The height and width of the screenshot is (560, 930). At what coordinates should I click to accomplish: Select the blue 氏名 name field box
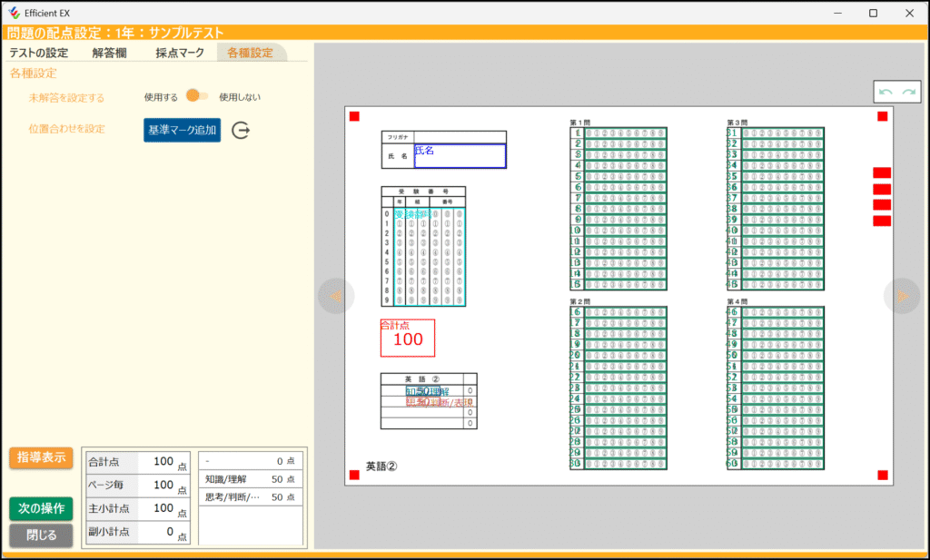(x=460, y=156)
